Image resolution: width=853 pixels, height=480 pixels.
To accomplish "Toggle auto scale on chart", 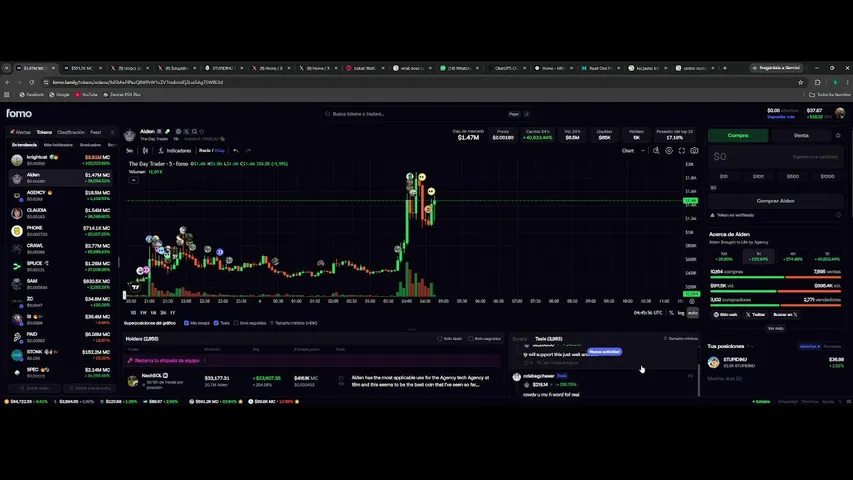I will point(693,313).
